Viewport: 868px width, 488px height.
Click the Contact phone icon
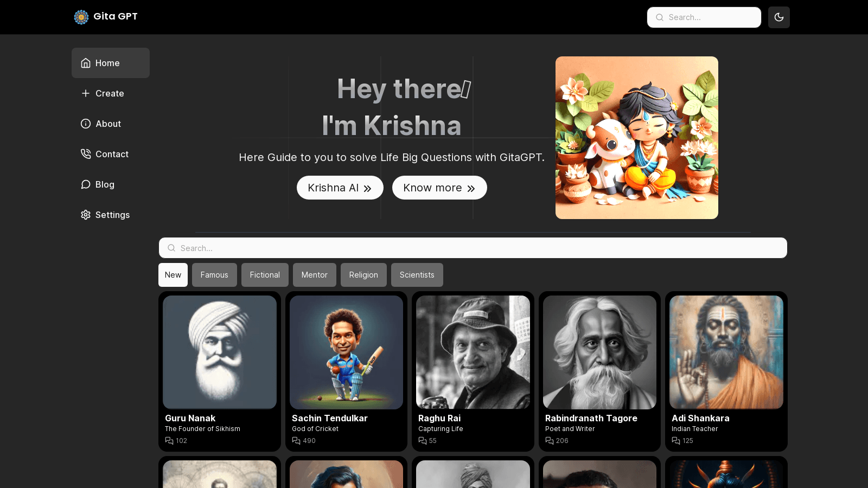[x=86, y=154]
